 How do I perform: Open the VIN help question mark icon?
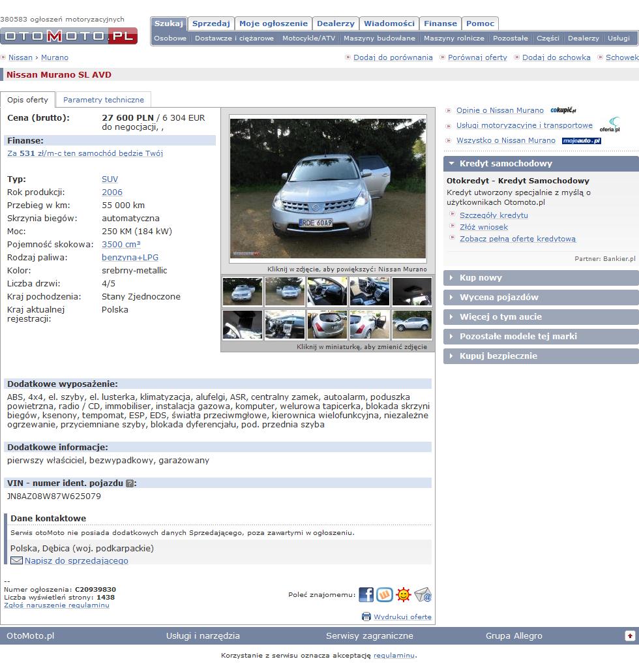pos(130,483)
